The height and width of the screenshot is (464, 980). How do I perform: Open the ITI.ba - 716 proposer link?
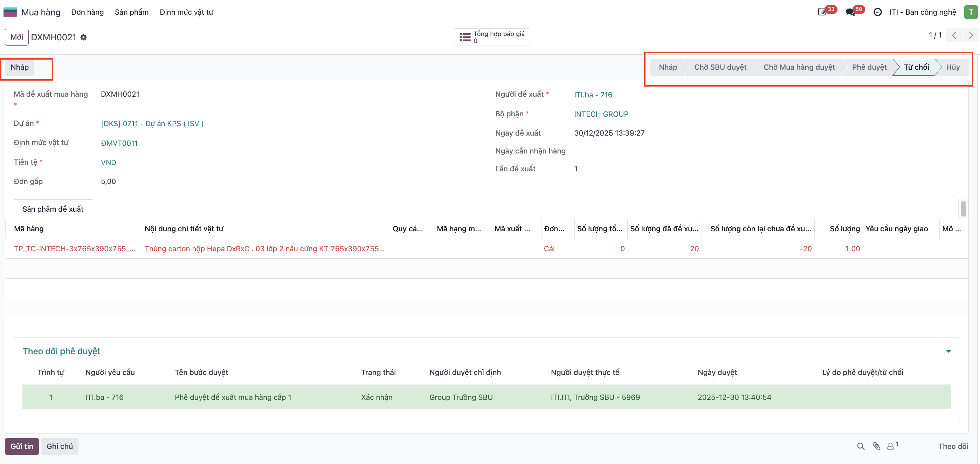click(x=593, y=95)
